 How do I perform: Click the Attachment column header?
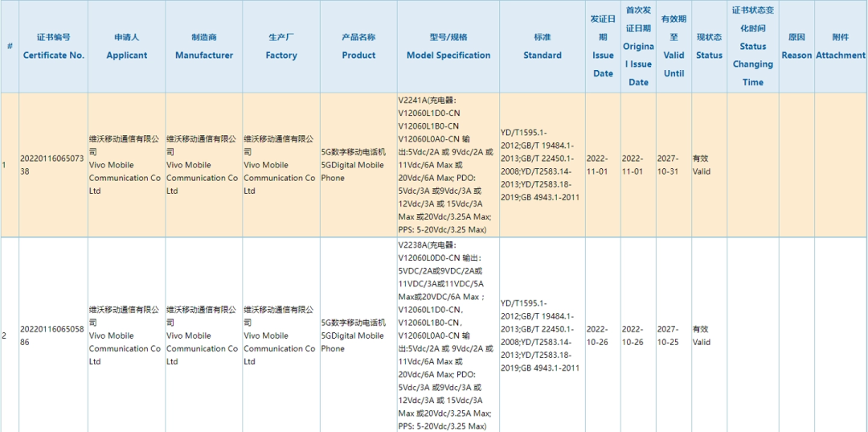(841, 47)
